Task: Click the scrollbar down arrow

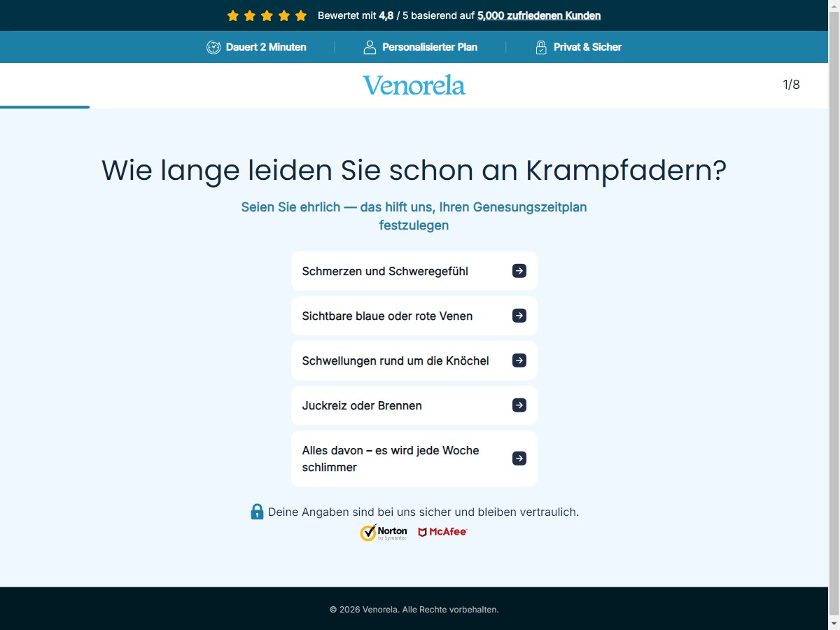Action: pyautogui.click(x=834, y=624)
